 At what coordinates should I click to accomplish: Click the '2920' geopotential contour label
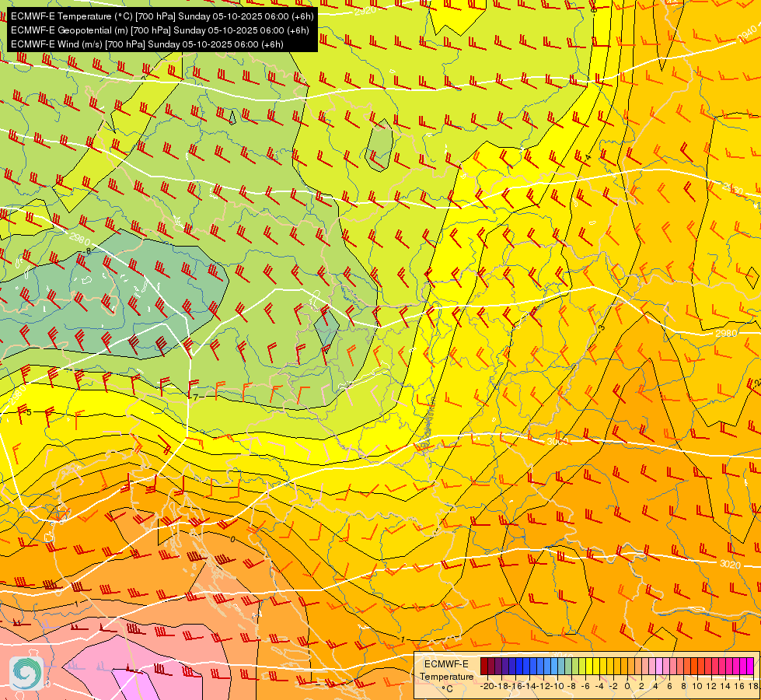click(365, 10)
